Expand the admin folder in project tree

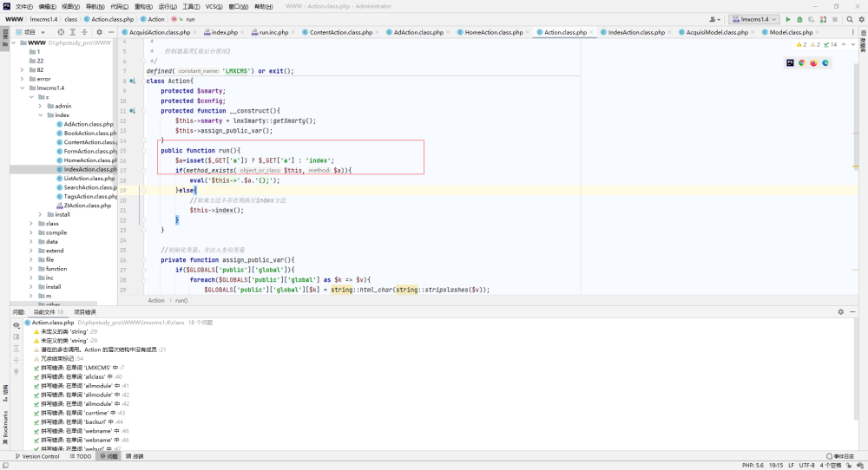(40, 106)
